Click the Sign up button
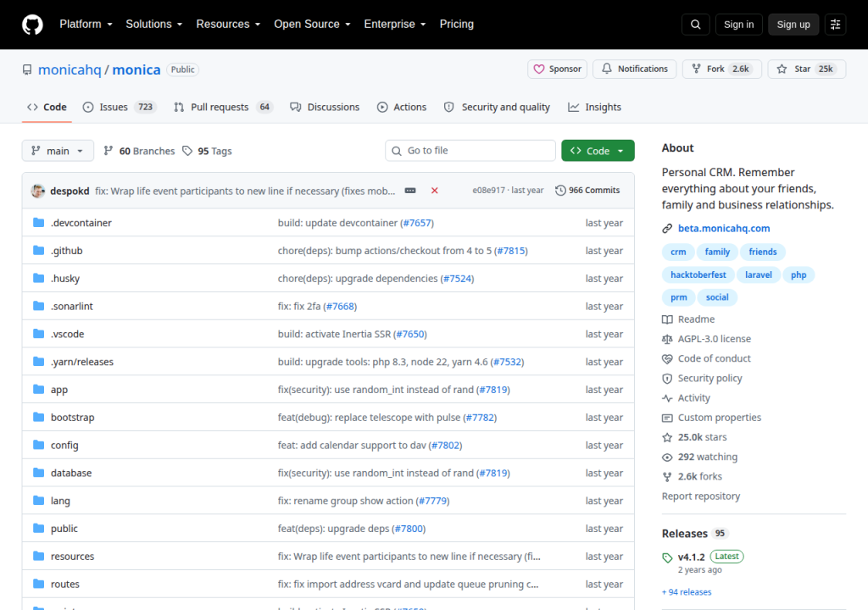The width and height of the screenshot is (868, 610). click(x=793, y=25)
